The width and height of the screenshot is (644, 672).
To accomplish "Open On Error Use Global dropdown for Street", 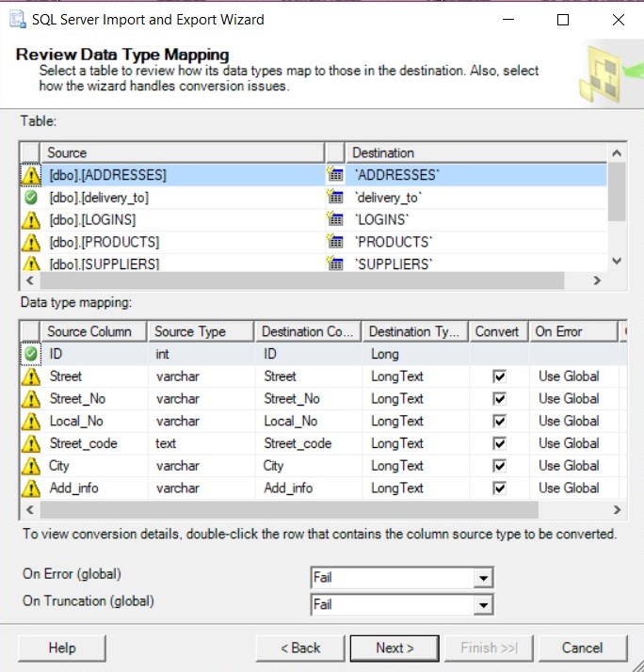I will 573,376.
